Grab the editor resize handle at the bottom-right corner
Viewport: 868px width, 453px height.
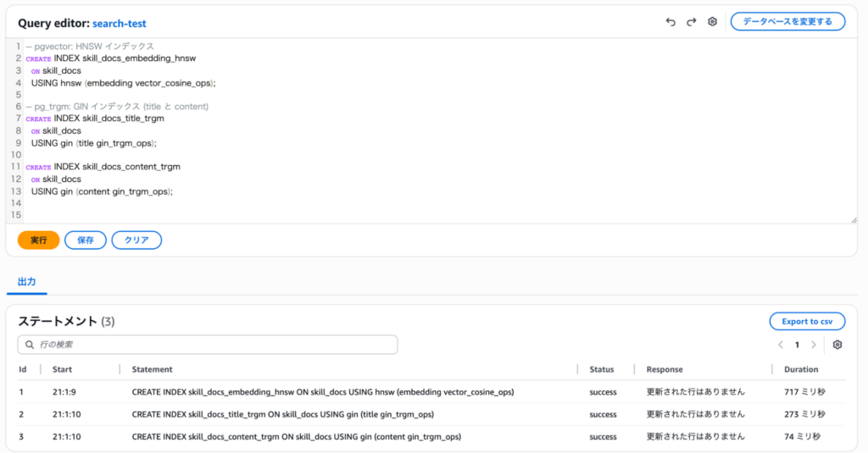coord(854,220)
